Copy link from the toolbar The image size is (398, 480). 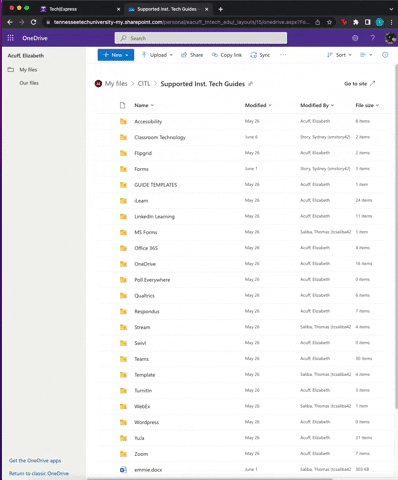point(227,55)
